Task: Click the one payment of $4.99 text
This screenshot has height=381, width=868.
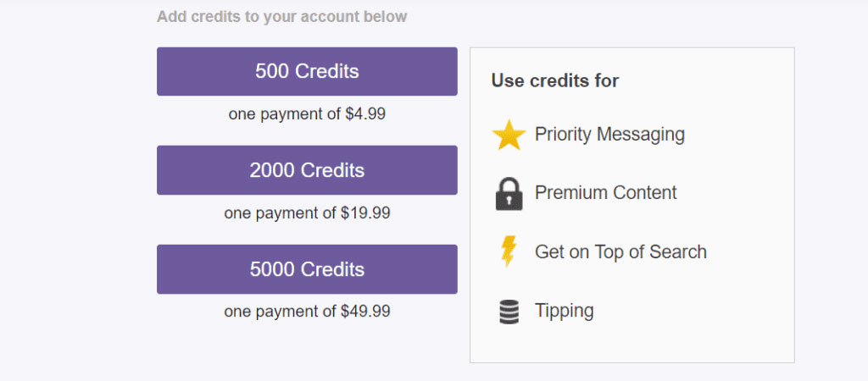Action: pyautogui.click(x=307, y=113)
